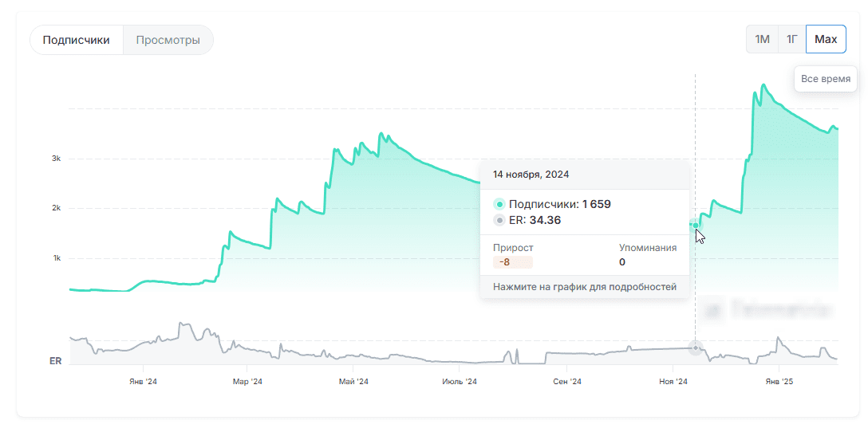Select the 1Г time range

[791, 39]
